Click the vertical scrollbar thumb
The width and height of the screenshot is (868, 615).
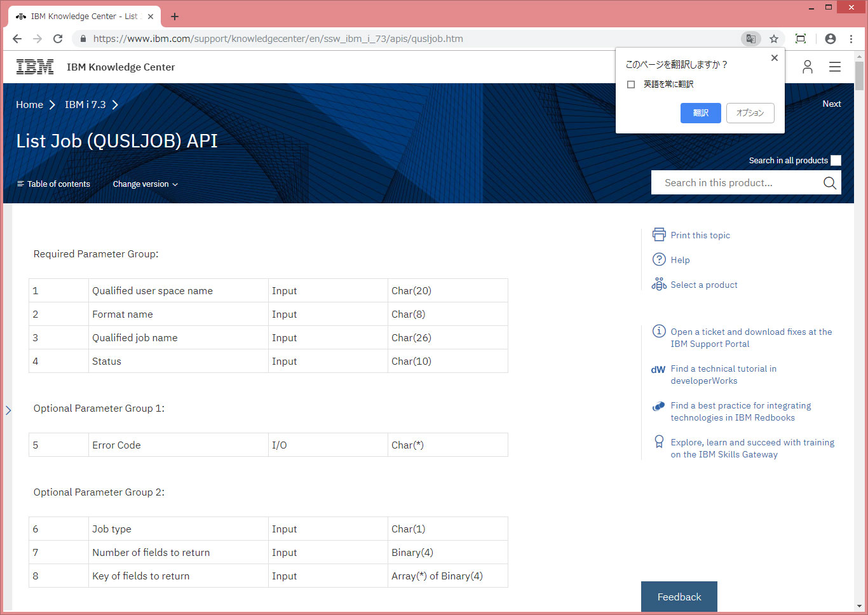point(859,76)
